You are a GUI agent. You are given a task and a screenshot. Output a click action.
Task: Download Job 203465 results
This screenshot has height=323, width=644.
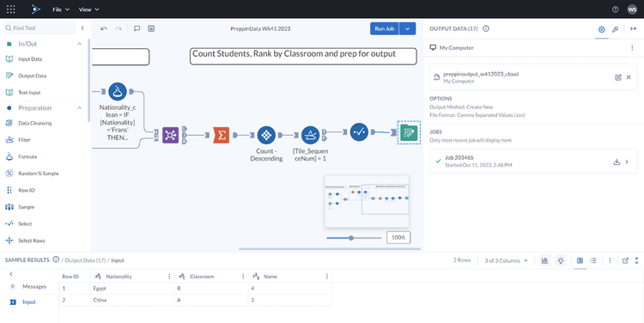pos(617,161)
